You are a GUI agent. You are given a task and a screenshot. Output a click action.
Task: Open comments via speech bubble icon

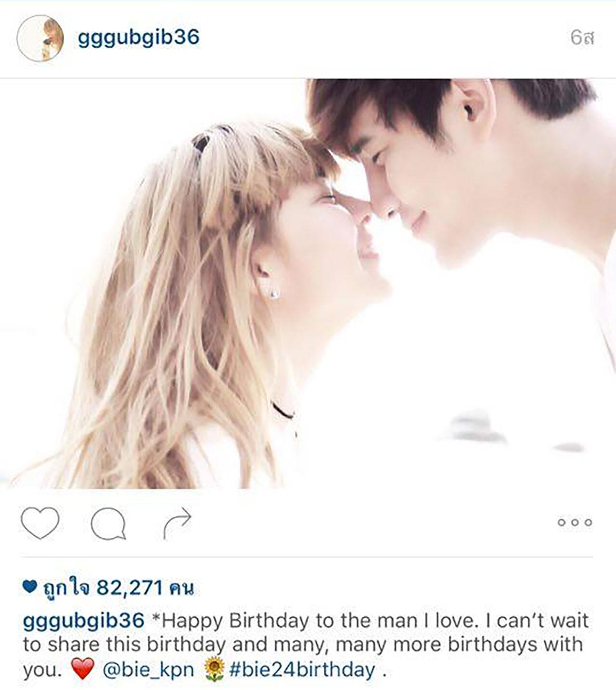(x=108, y=523)
